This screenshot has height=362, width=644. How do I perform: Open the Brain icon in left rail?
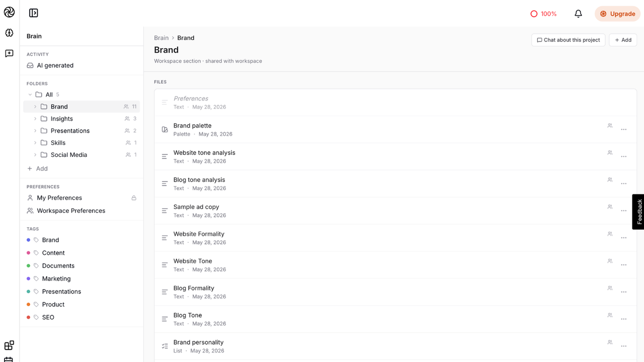click(9, 33)
